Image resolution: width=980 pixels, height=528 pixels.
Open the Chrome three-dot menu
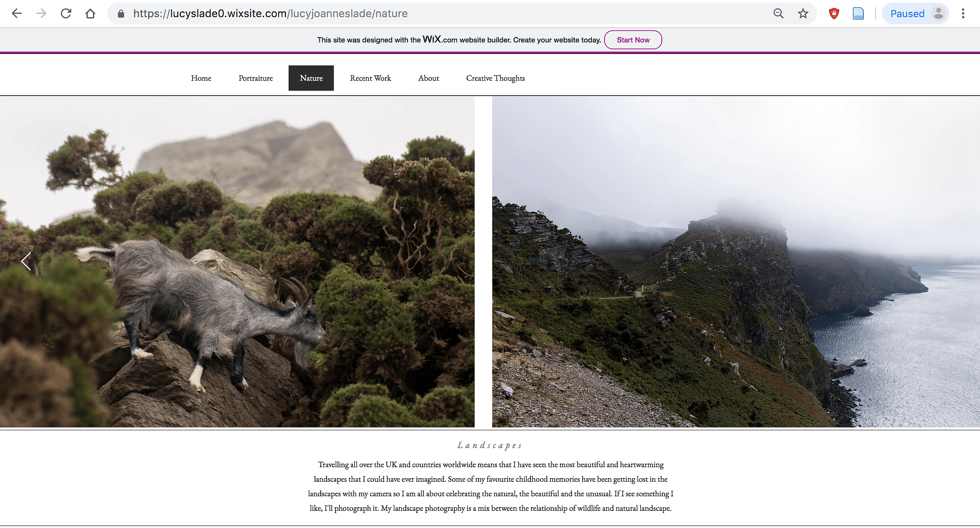[963, 14]
